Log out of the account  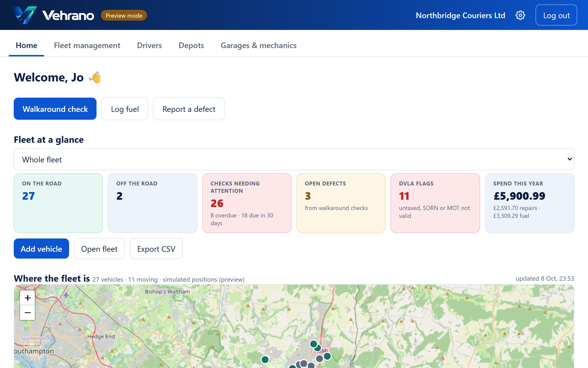pos(556,15)
